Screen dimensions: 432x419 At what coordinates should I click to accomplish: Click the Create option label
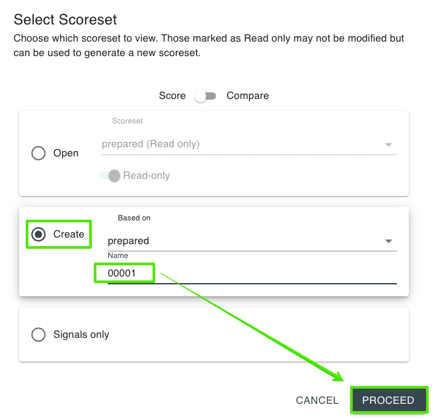point(69,234)
